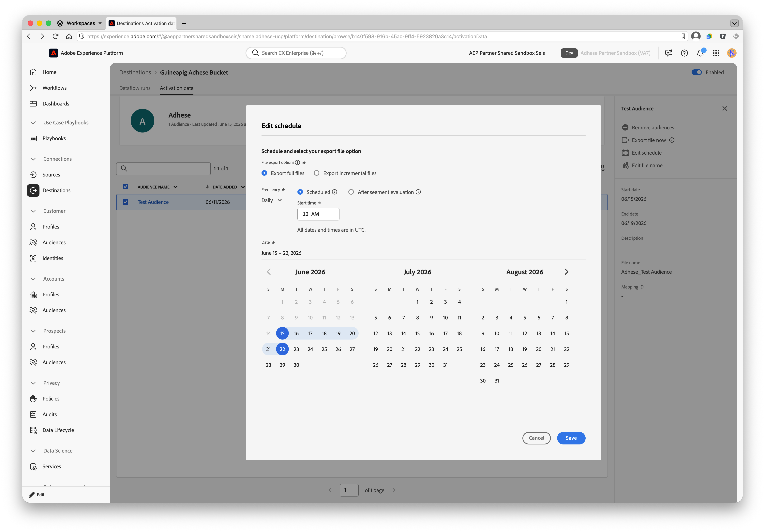Click the Policies hand icon

coord(33,399)
